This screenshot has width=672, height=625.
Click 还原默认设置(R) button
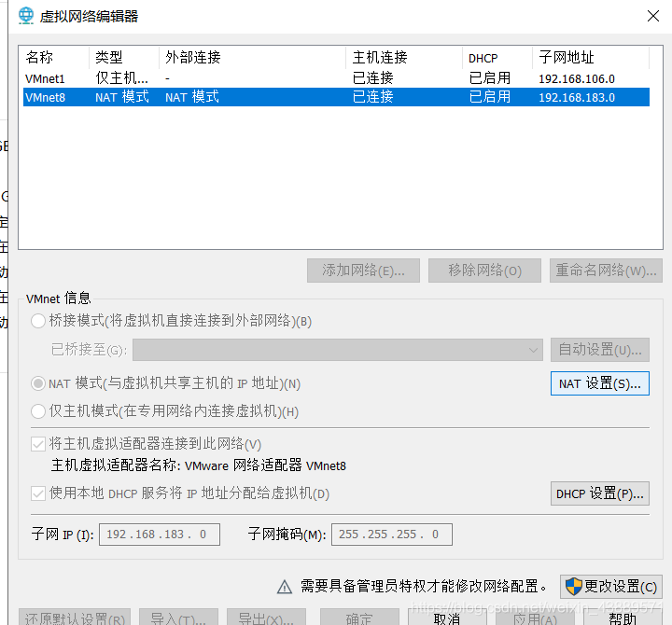pos(75,618)
